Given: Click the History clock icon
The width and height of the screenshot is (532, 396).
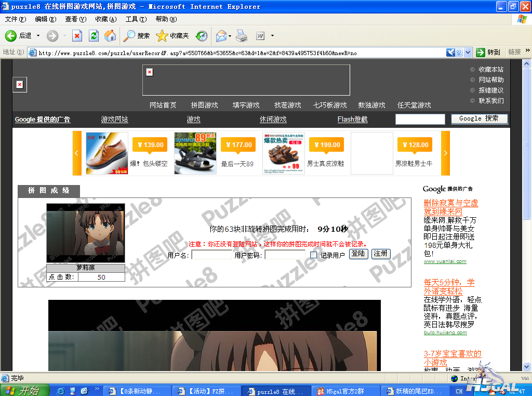Looking at the screenshot, I should pyautogui.click(x=202, y=36).
